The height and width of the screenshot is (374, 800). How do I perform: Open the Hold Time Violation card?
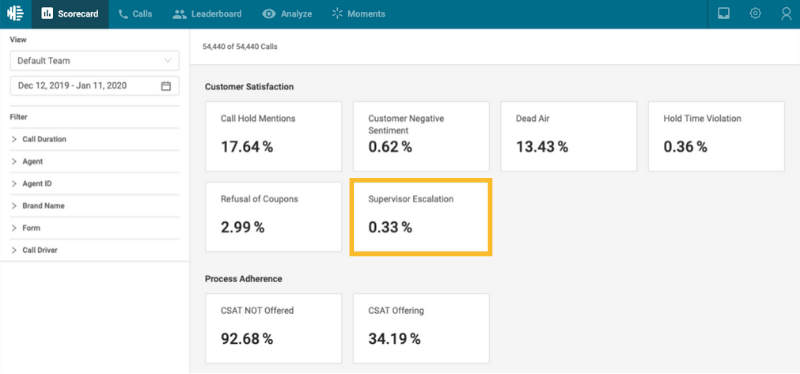point(716,136)
